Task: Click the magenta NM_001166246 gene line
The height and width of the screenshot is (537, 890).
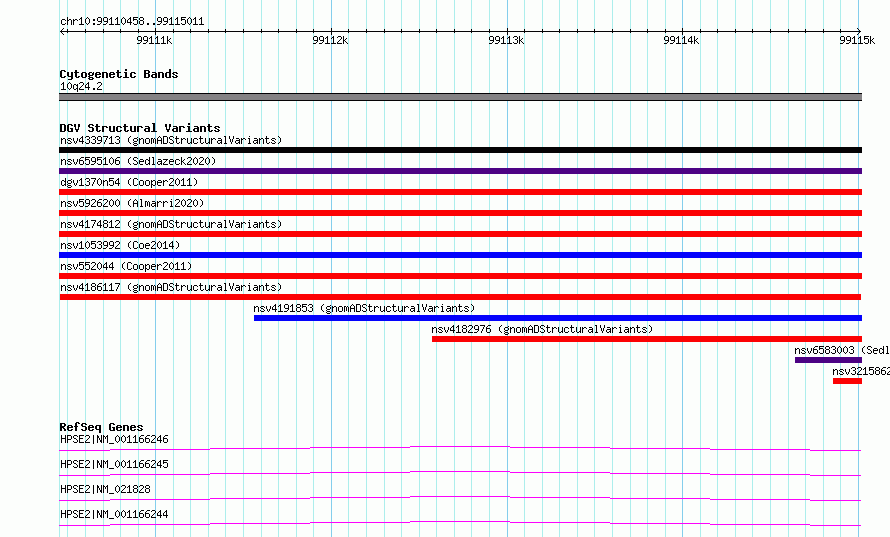Action: 460,448
